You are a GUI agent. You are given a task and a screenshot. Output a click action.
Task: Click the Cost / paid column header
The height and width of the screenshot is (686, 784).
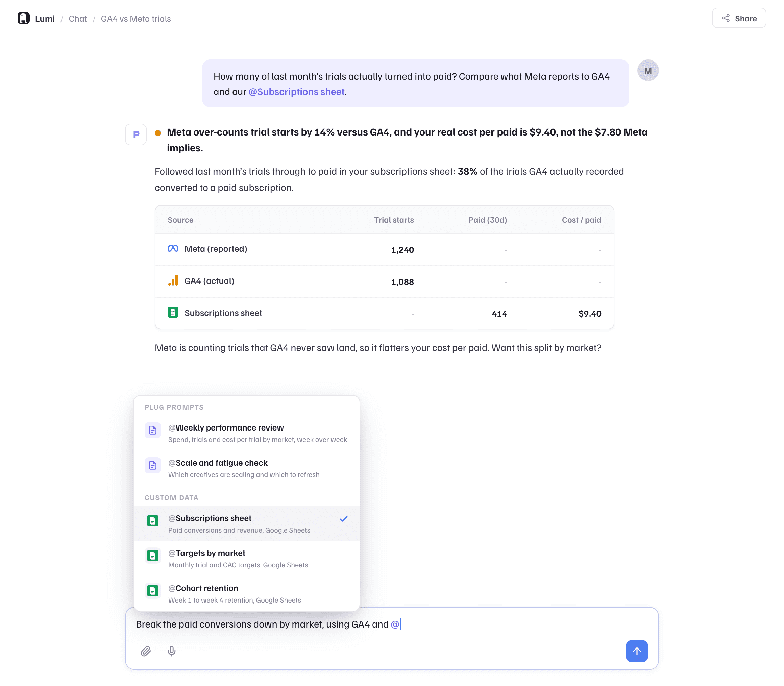(582, 220)
